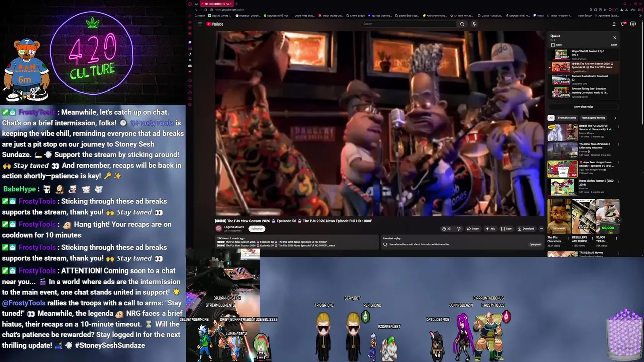
Task: Open options for Other Side of Patches video
Action: click(x=618, y=145)
